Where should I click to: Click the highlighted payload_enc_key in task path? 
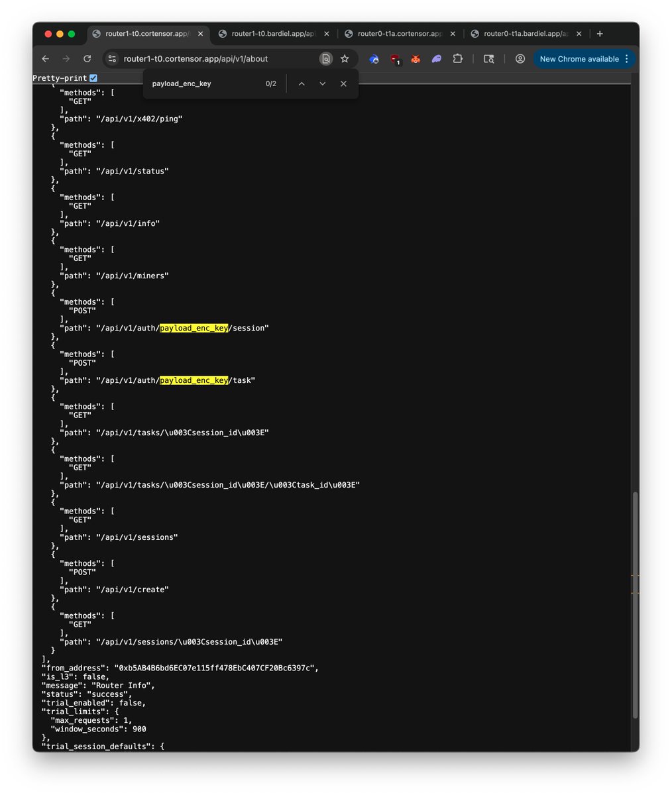point(194,380)
